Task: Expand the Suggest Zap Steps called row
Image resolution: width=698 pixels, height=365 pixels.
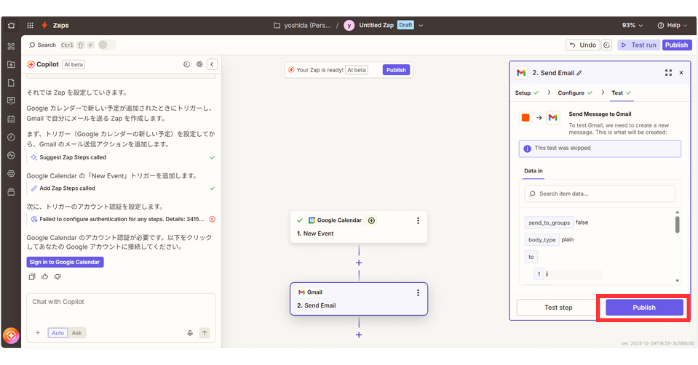Action: point(121,158)
